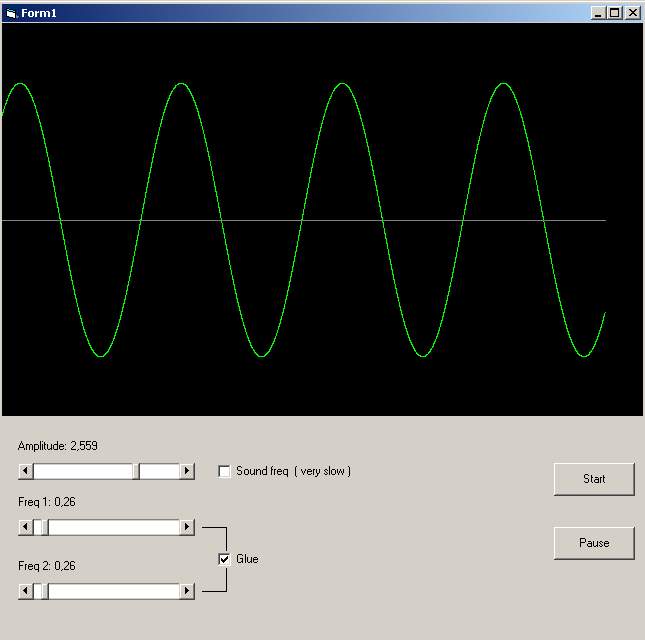Click the Amplitude slider thumb
This screenshot has width=645, height=640.
click(138, 471)
